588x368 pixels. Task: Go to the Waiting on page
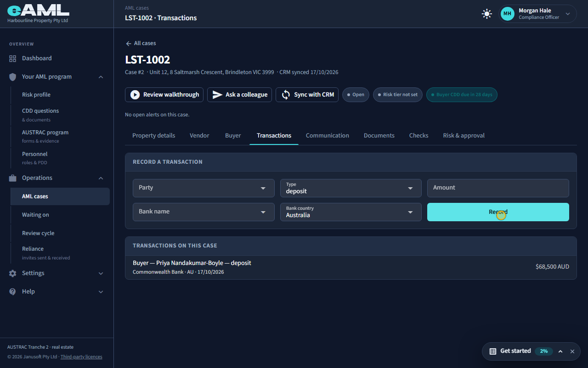coord(60,215)
